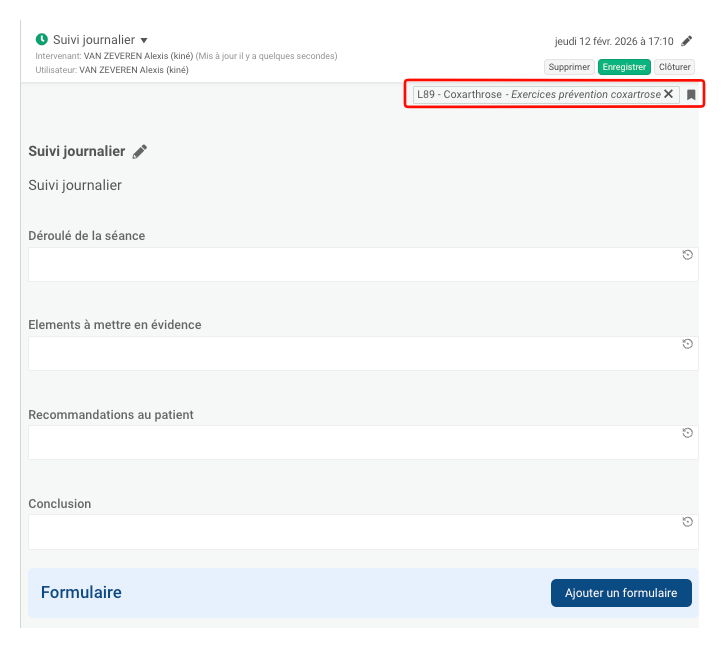This screenshot has height=648, width=724.
Task: Click Ajouter un formulaire
Action: pos(621,593)
